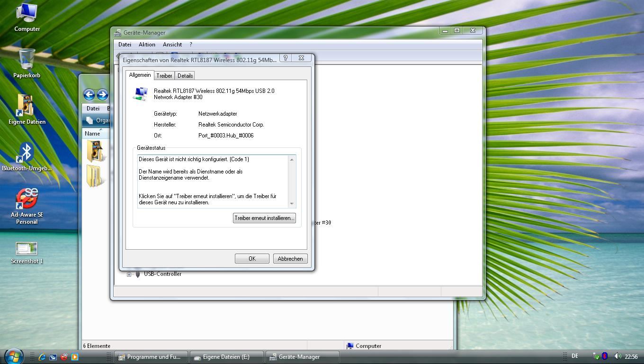
Task: Launch Internet Explorer from quick launch
Action: tap(42, 357)
